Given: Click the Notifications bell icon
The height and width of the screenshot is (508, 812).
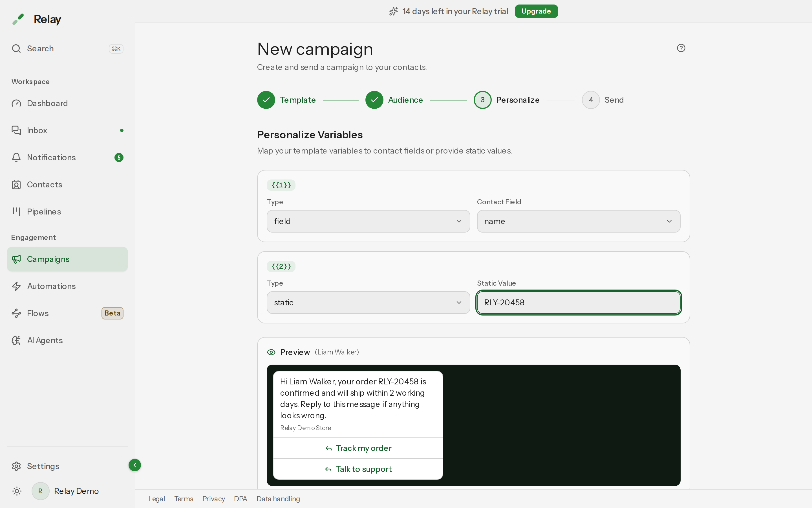Looking at the screenshot, I should [x=16, y=157].
